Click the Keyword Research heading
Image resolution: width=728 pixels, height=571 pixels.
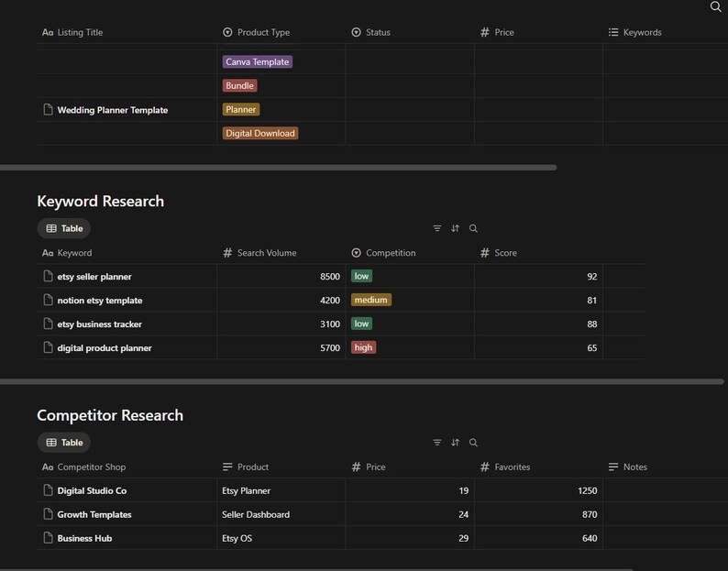tap(100, 201)
